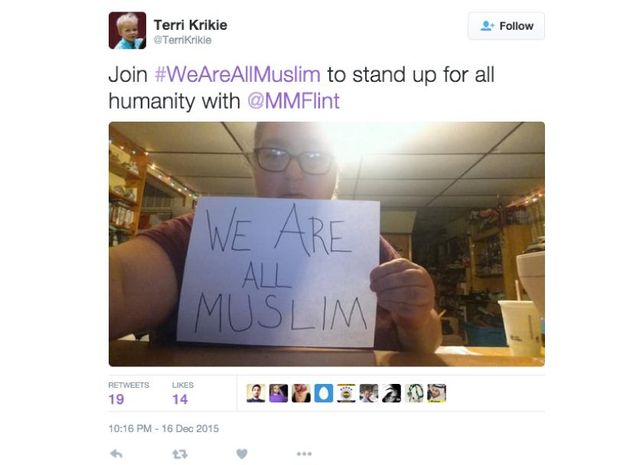The image size is (620, 465).
Task: Follow Terri Krikie
Action: (507, 26)
